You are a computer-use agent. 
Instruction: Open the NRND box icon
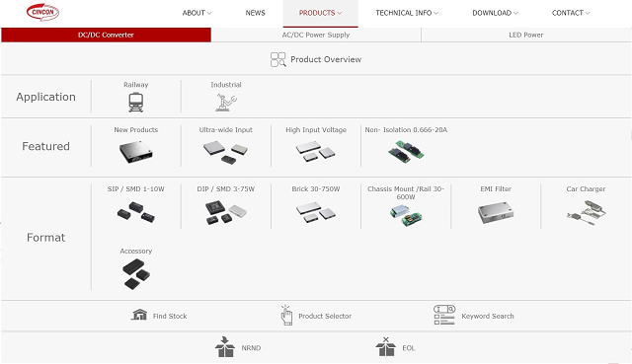(225, 347)
